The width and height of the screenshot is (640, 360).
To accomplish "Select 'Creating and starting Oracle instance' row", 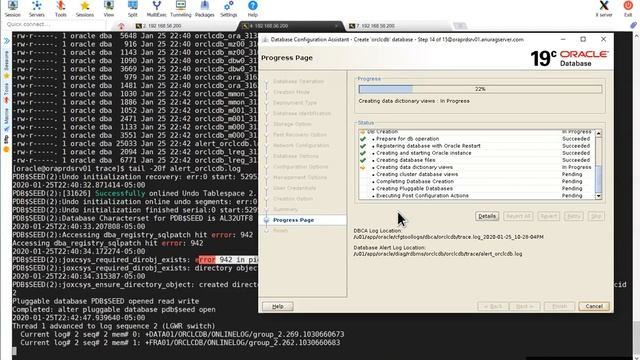I will click(x=476, y=153).
